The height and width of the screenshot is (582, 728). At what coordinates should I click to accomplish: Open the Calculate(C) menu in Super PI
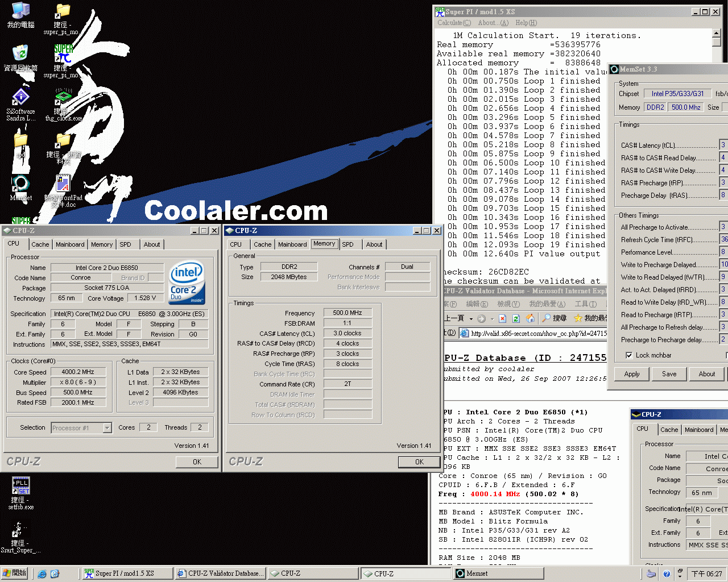(454, 23)
